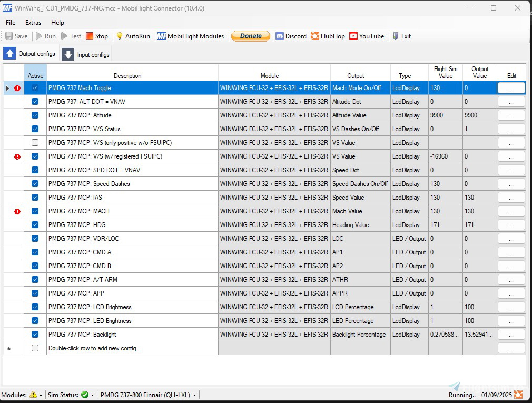Select the PMDG 737 MCP: IAS row

coord(132,198)
